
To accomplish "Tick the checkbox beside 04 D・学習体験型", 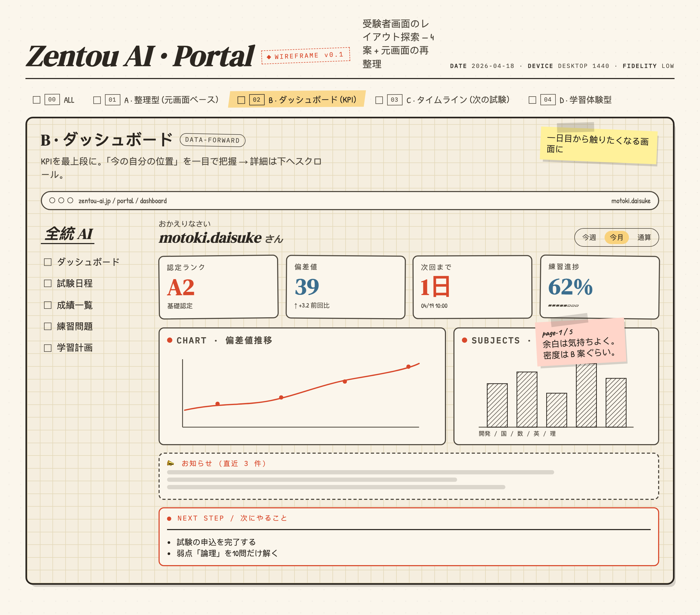I will 532,100.
